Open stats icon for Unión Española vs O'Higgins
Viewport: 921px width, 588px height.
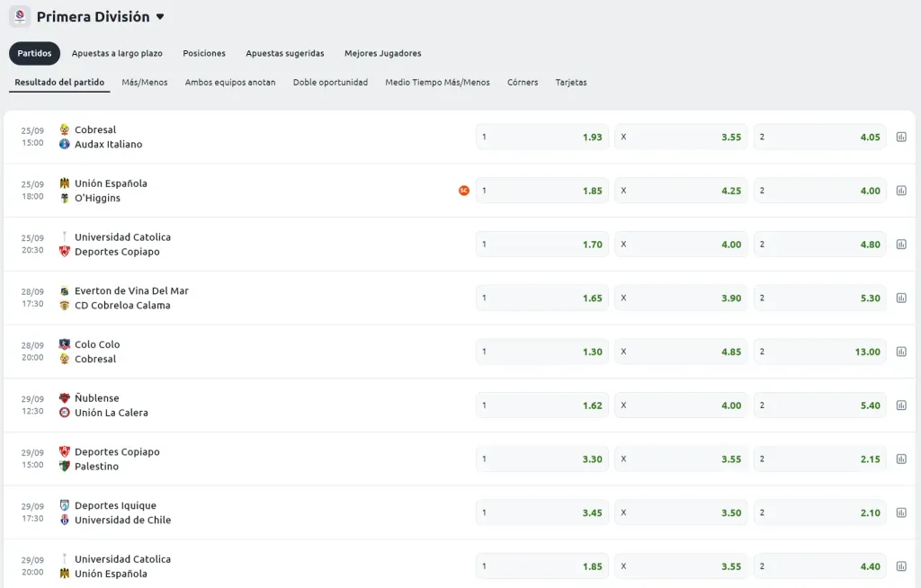pyautogui.click(x=901, y=191)
